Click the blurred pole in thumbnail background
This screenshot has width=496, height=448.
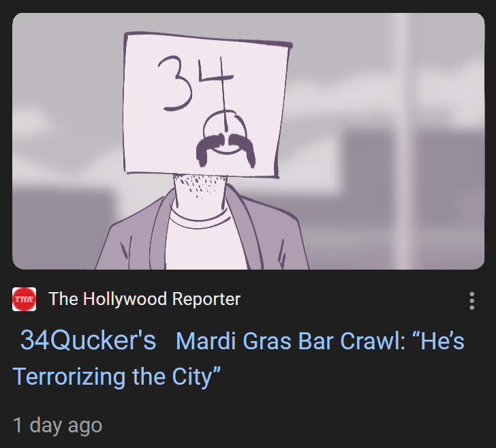click(403, 141)
